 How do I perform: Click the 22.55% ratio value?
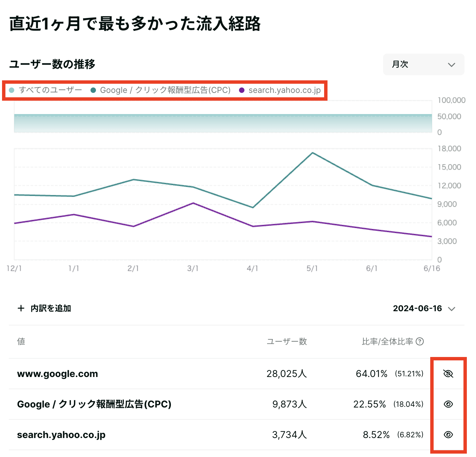(x=370, y=404)
